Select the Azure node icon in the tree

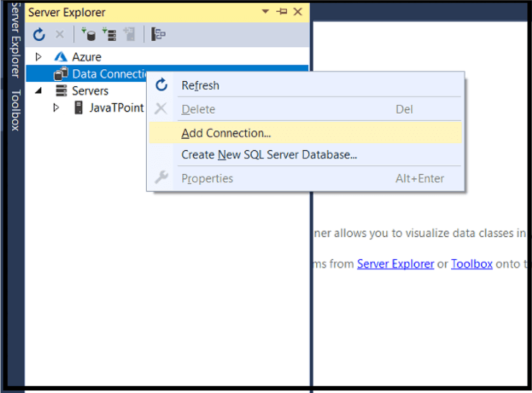coord(61,57)
